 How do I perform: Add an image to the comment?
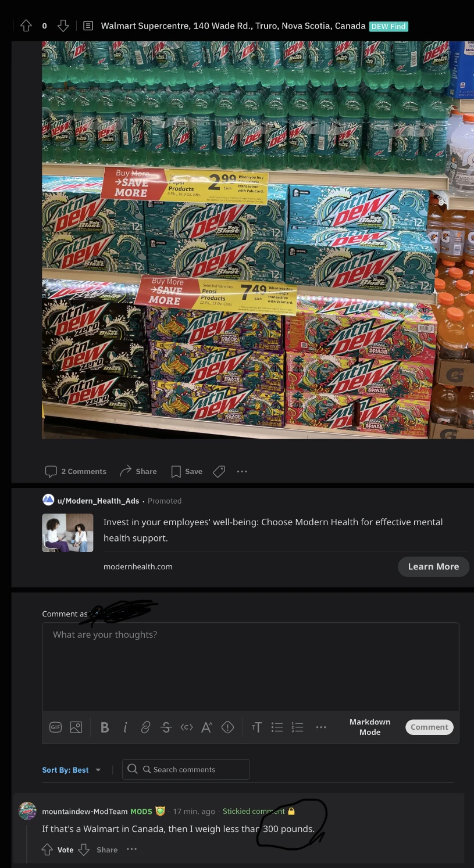click(x=76, y=727)
